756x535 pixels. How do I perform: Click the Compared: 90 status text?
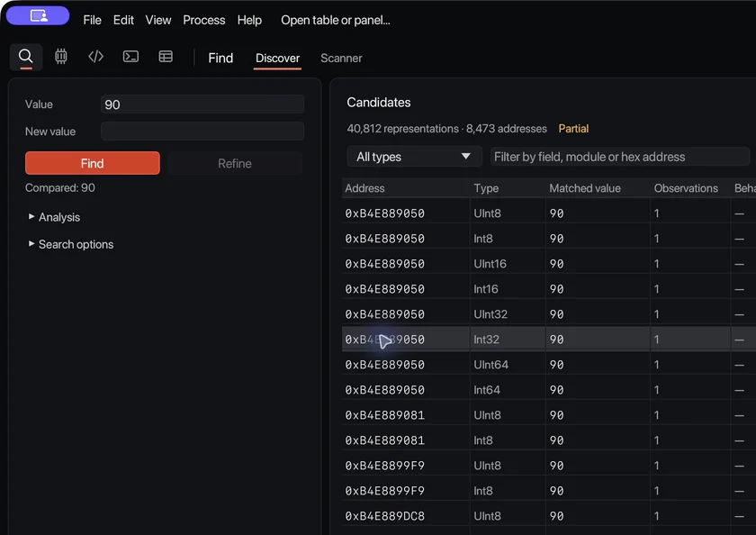tap(59, 187)
